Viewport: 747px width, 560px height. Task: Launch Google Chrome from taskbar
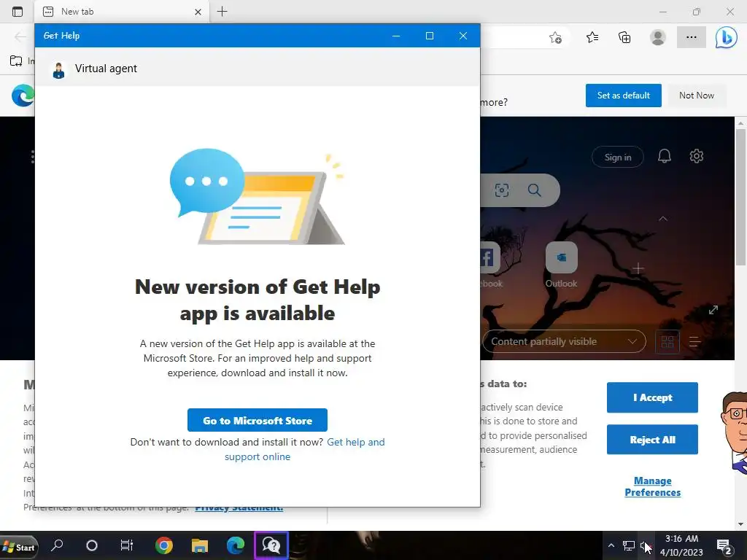(163, 545)
